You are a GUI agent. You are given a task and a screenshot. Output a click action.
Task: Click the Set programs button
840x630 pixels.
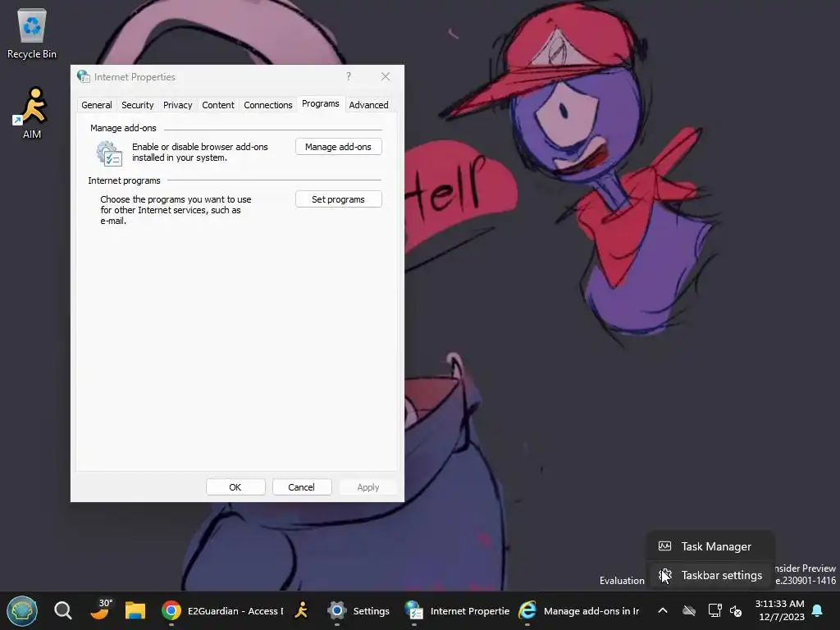pos(338,199)
